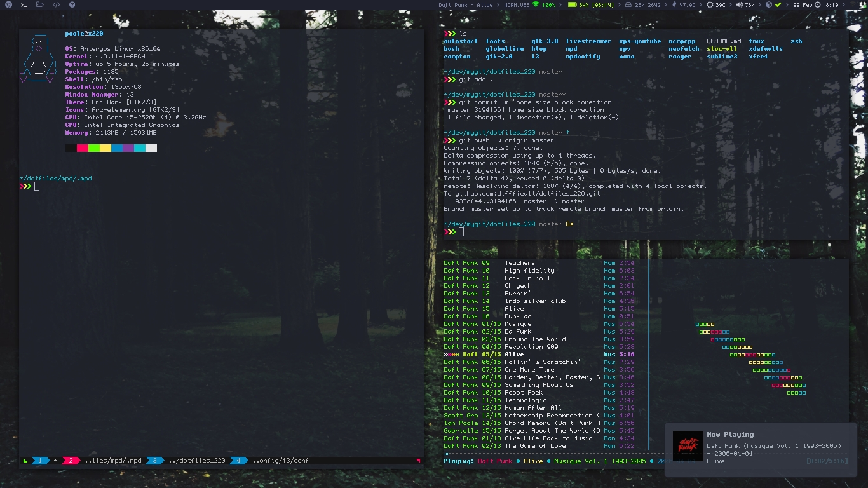Select track The Game of Love

pyautogui.click(x=539, y=446)
